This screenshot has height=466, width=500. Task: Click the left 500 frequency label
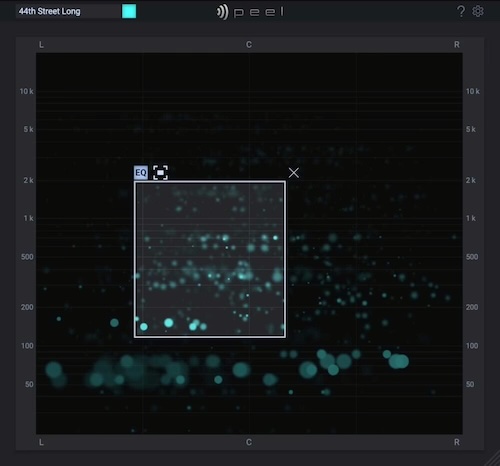[27, 257]
